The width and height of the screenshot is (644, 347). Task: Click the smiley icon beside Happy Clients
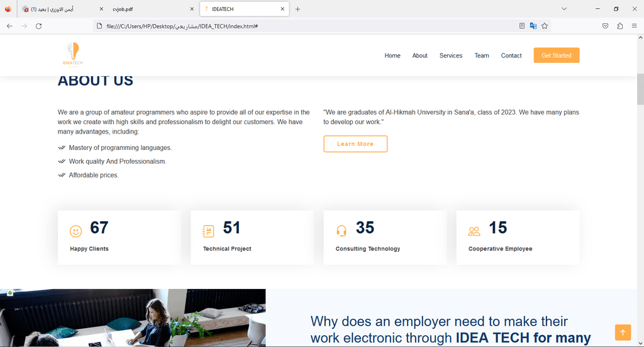[75, 232]
